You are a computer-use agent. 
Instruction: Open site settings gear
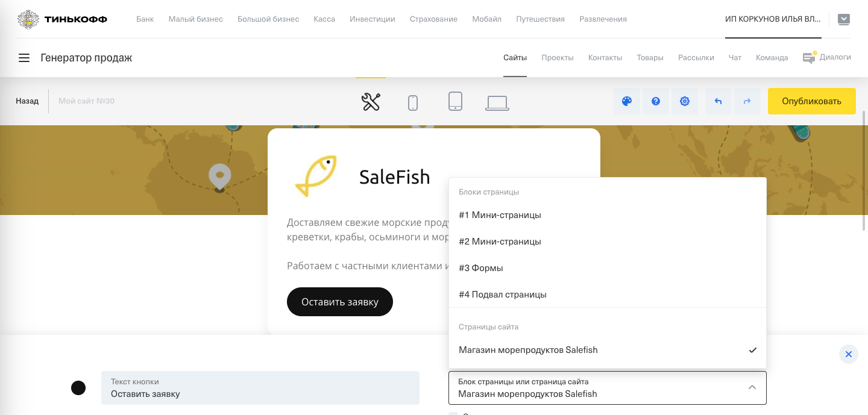685,101
